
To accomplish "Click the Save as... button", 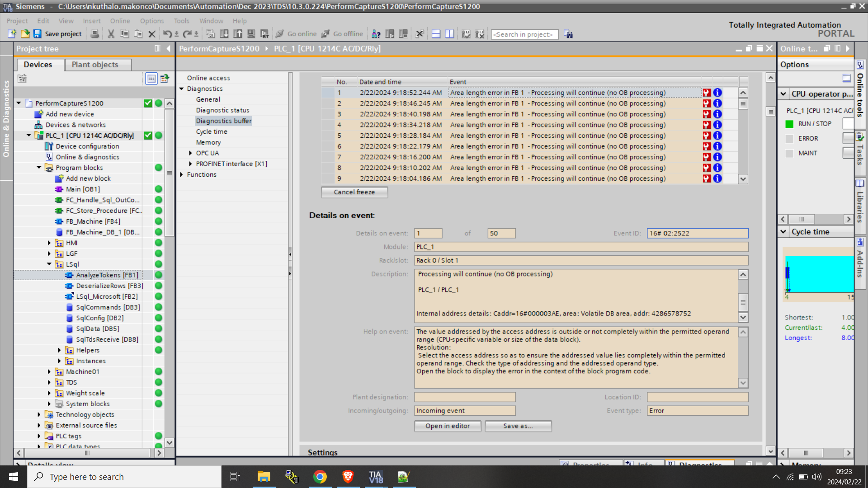I will [x=518, y=426].
